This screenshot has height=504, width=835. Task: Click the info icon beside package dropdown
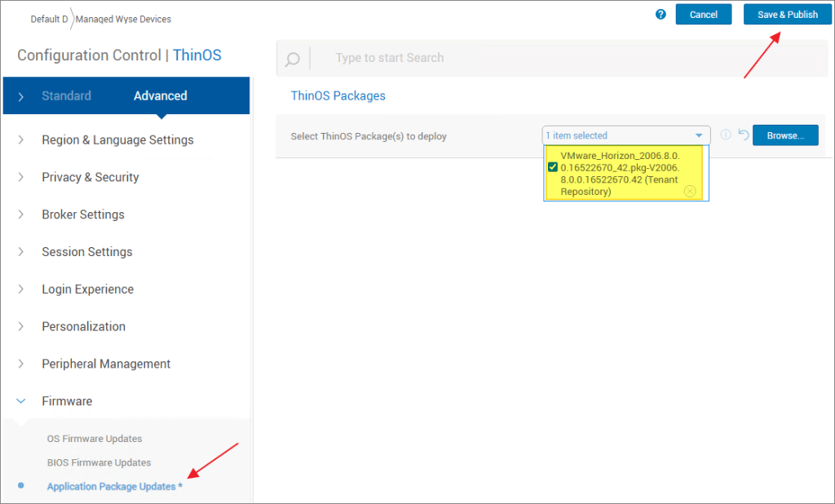point(726,135)
